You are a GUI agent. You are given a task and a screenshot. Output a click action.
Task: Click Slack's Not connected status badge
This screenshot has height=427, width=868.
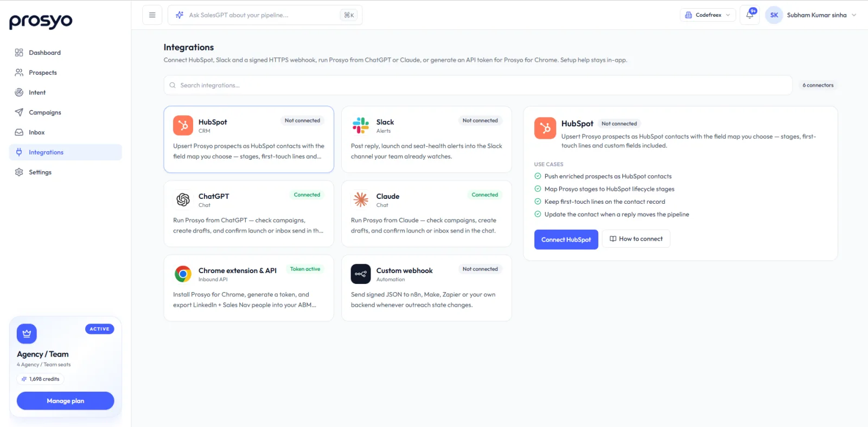480,121
